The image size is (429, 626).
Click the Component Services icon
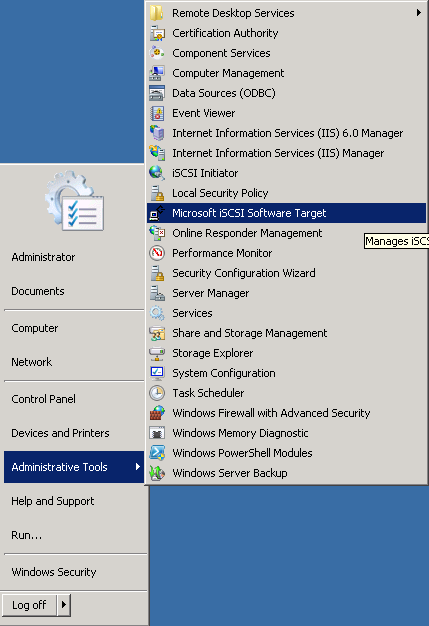157,53
